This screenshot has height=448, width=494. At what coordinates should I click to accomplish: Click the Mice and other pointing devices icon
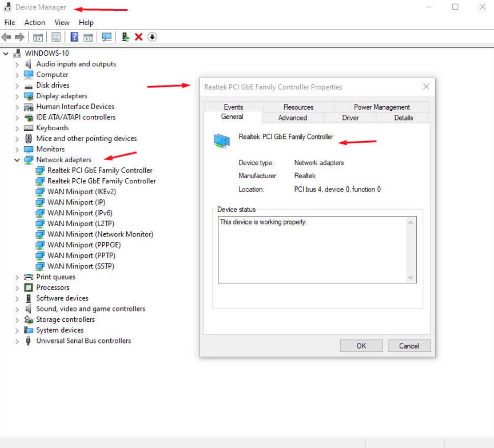pyautogui.click(x=28, y=139)
